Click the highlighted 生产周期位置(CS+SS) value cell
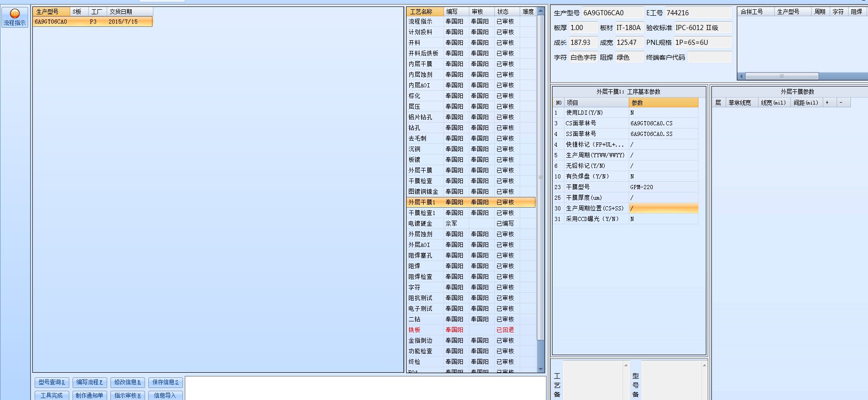Screen dimensions: 868x400 tap(663, 209)
